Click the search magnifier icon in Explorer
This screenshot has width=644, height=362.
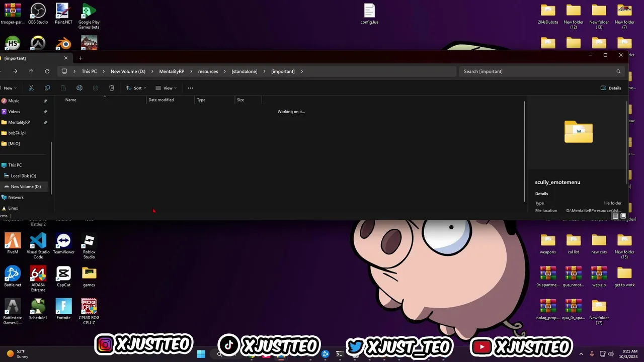click(x=618, y=71)
